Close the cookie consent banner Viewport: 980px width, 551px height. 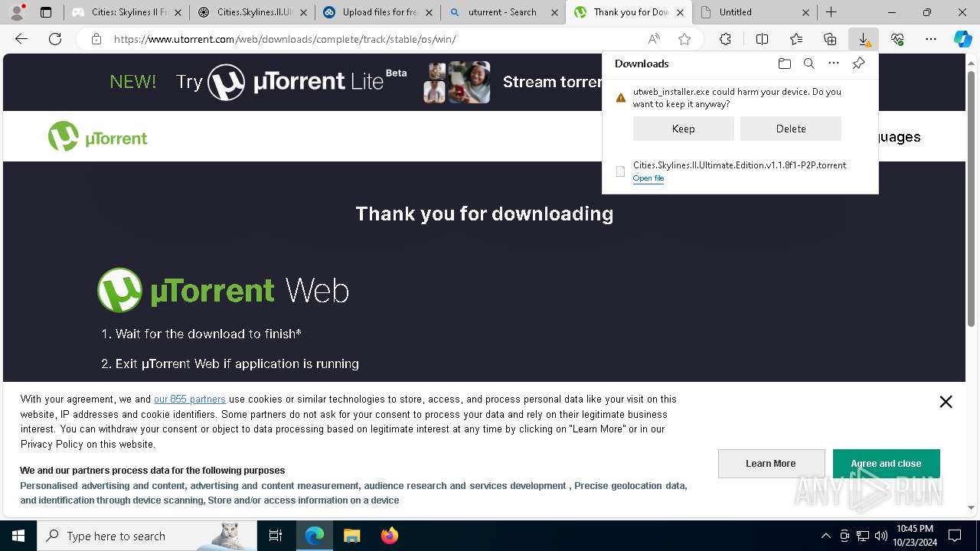point(946,402)
